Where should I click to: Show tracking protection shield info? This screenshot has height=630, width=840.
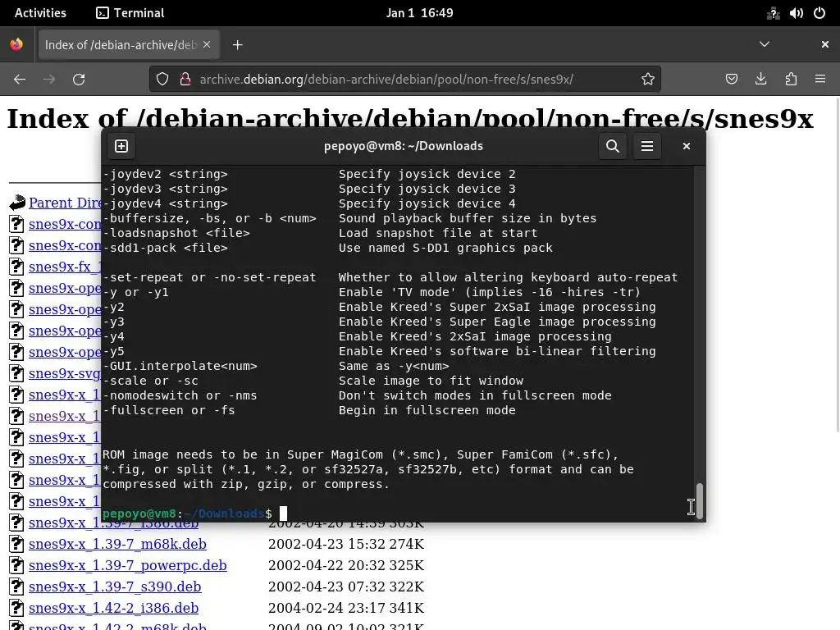[x=162, y=80]
